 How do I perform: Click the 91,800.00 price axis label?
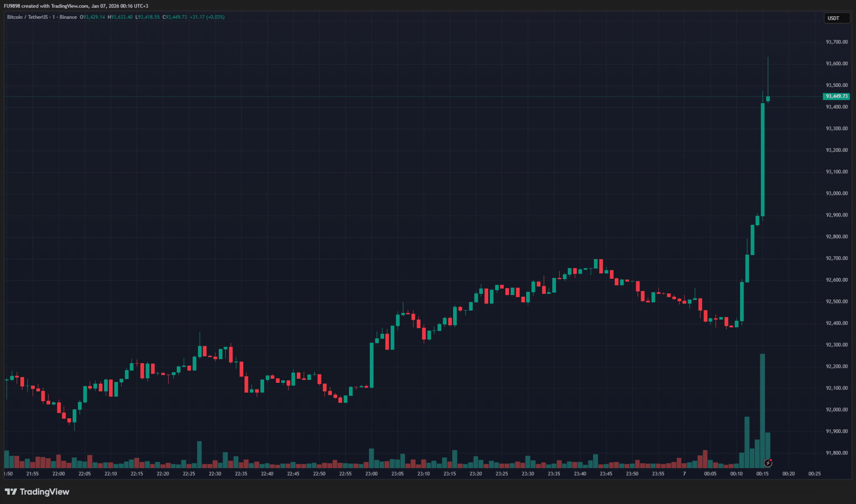click(836, 453)
